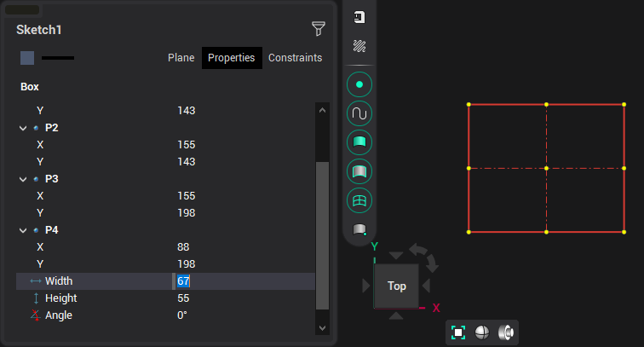Image resolution: width=644 pixels, height=347 pixels.
Task: Click the grid surface tool icon
Action: tap(359, 200)
